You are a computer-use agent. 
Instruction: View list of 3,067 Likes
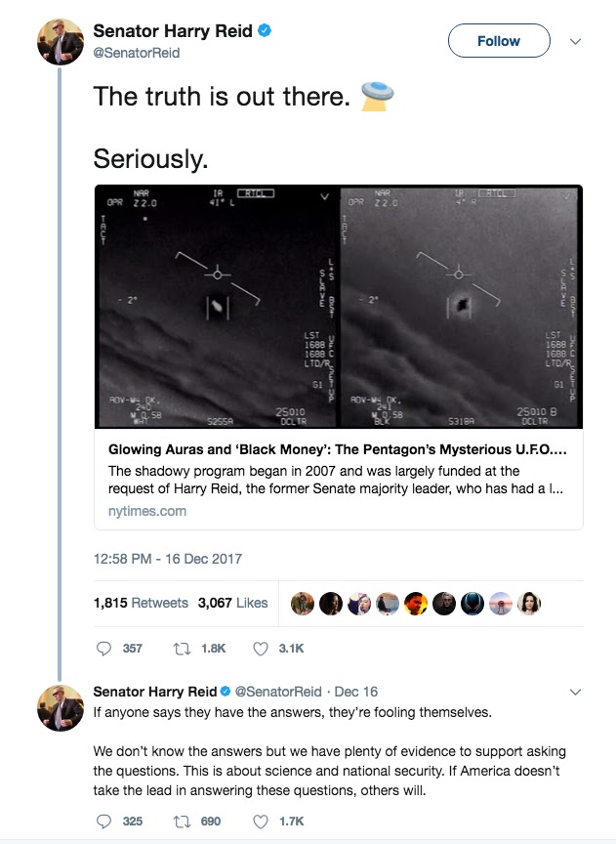click(233, 603)
